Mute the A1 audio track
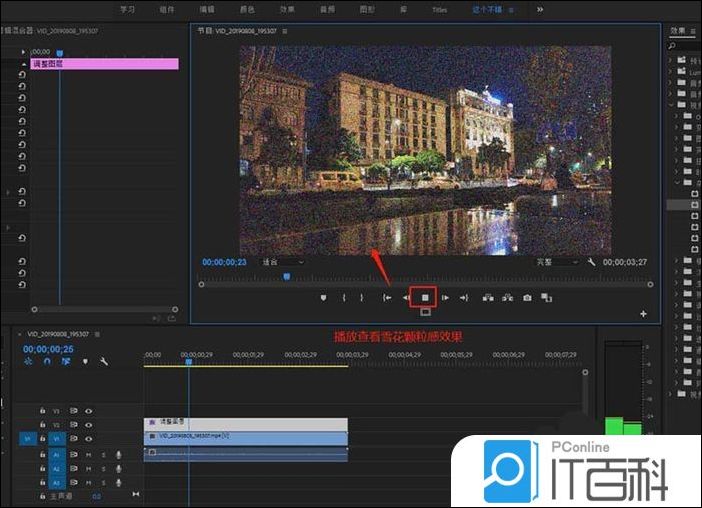Image resolution: width=702 pixels, height=508 pixels. [x=88, y=455]
